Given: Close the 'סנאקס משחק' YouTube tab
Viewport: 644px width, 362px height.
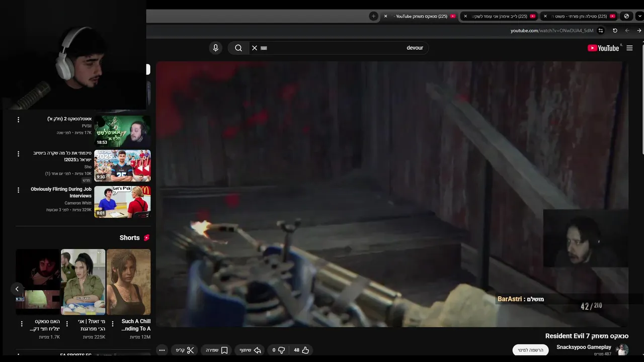Looking at the screenshot, I should [x=386, y=16].
